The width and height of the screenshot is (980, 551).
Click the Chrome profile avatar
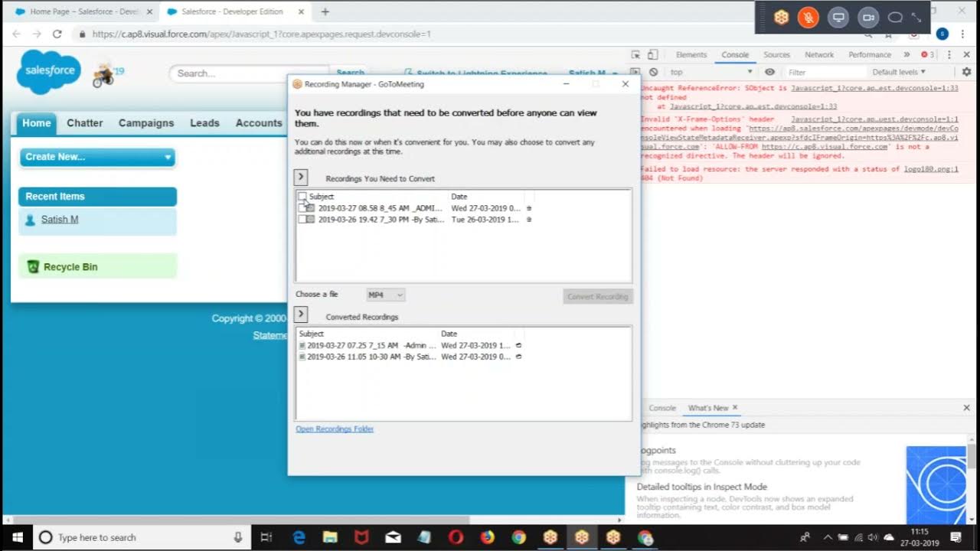coord(942,34)
